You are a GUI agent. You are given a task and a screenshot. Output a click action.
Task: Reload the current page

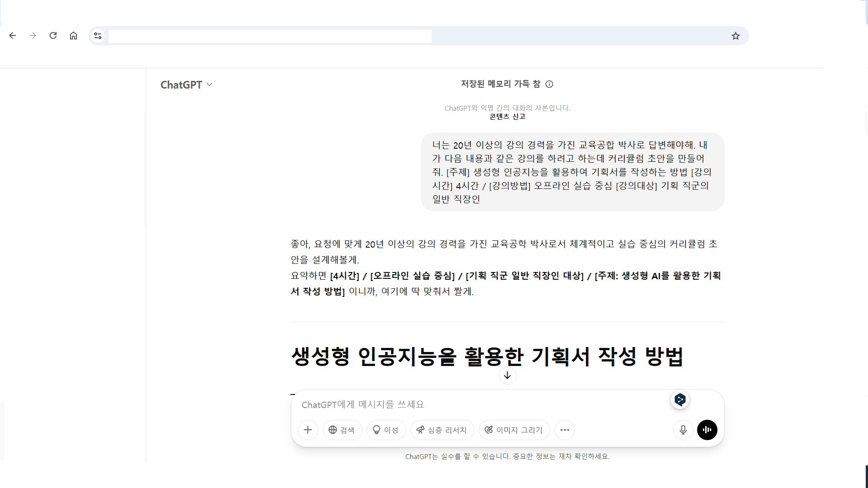53,36
